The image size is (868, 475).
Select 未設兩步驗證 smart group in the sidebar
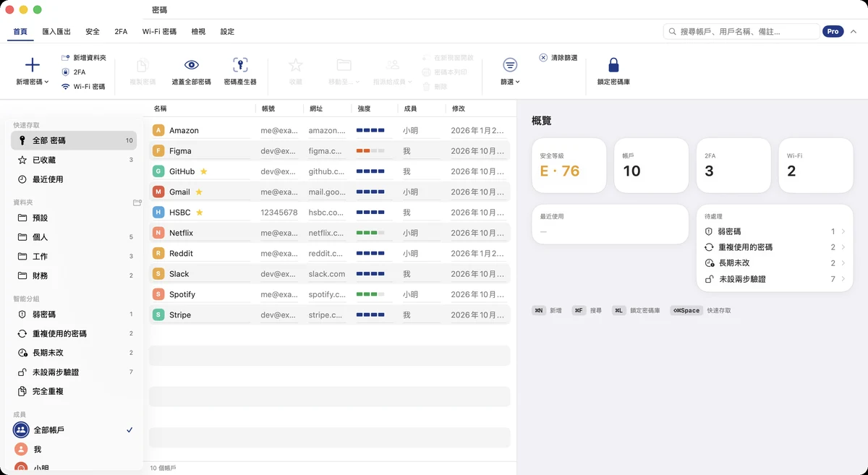74,372
